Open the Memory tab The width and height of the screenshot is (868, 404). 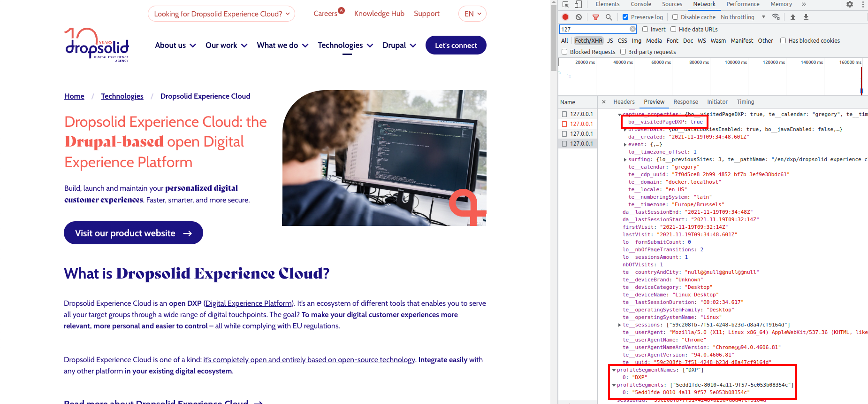781,4
